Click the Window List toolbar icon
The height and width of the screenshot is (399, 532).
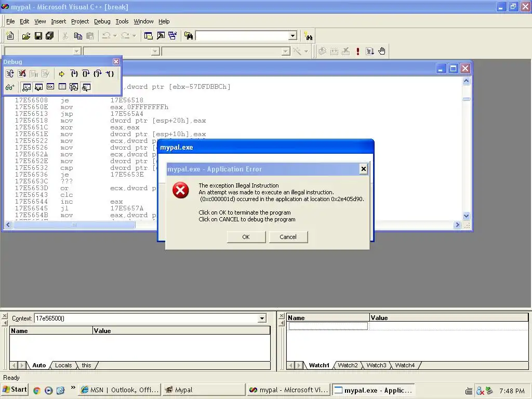172,36
